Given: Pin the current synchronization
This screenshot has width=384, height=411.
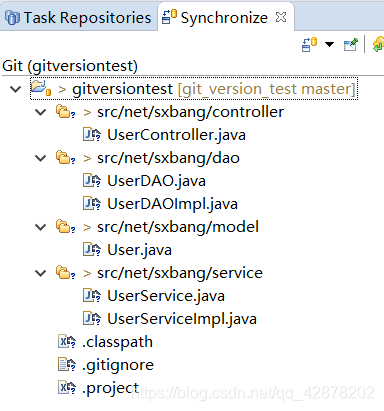Looking at the screenshot, I should point(351,44).
